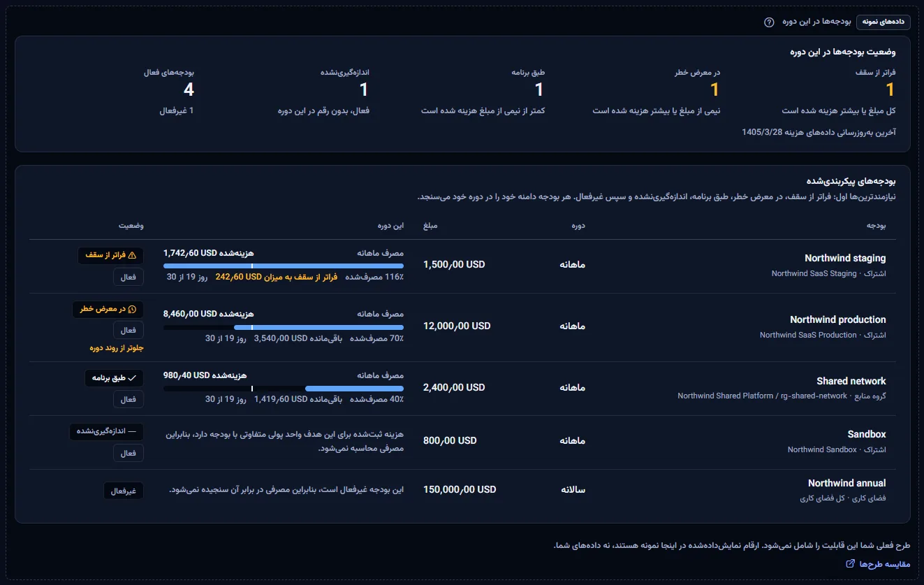The image size is (924, 585).
Task: Click the باقی‌مانده 1,419٫60 USD text
Action: pos(298,399)
